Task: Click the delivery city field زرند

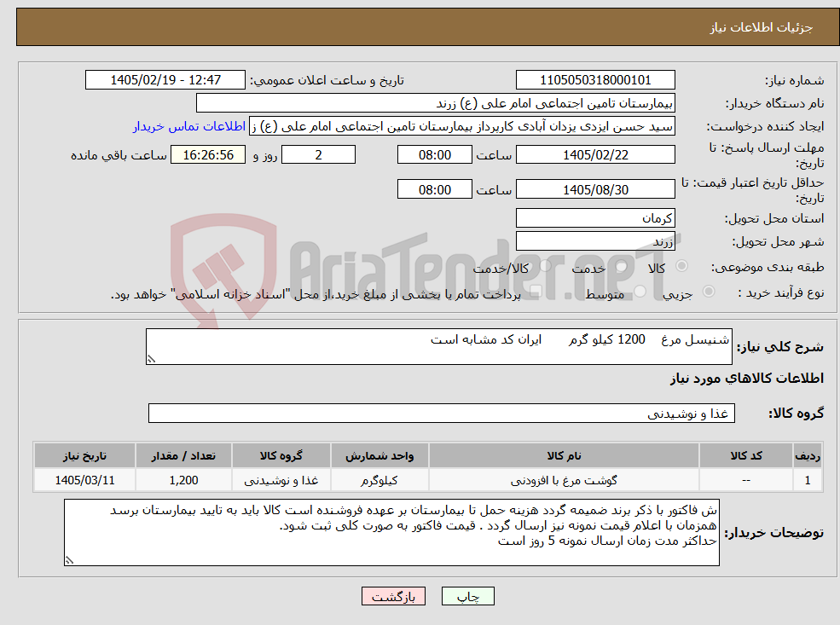Action: [595, 241]
